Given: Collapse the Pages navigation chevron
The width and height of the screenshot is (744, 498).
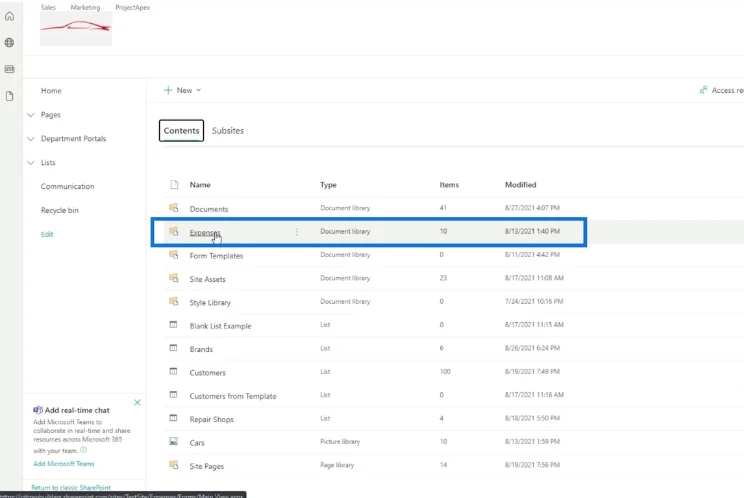Looking at the screenshot, I should [x=31, y=115].
